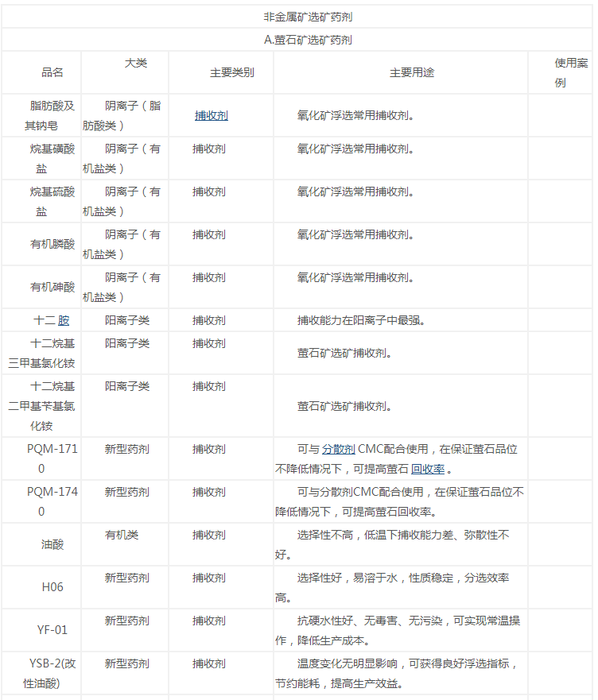Image resolution: width=598 pixels, height=700 pixels.
Task: Follow the 分散剂 hyperlink in PQM-1710 row
Action: click(338, 449)
